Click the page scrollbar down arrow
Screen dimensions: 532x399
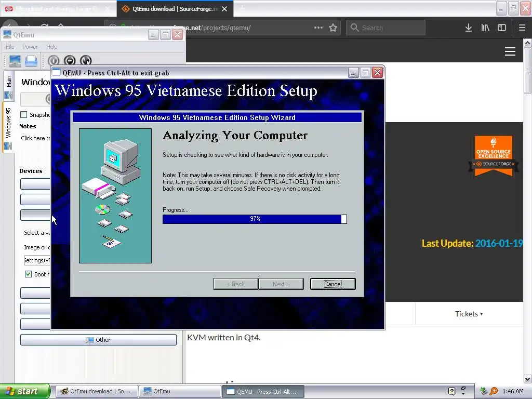[528, 379]
